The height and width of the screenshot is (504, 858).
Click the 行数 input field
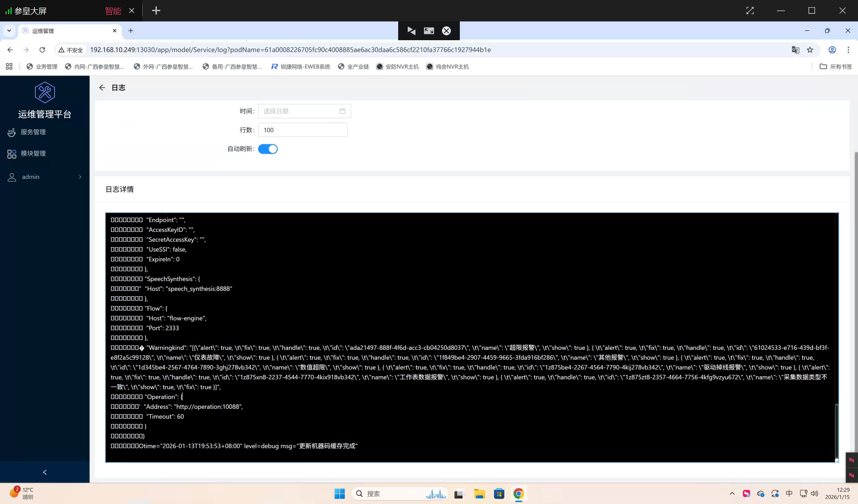click(x=303, y=130)
